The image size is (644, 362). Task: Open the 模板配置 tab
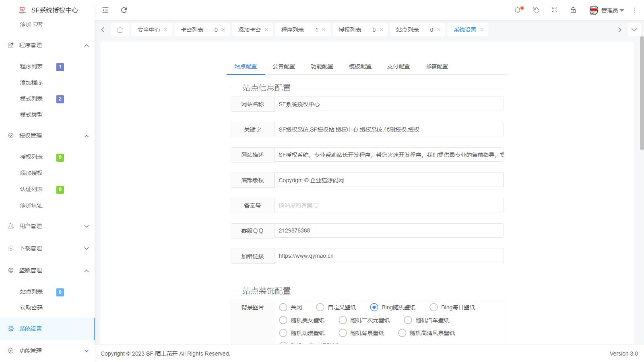359,66
